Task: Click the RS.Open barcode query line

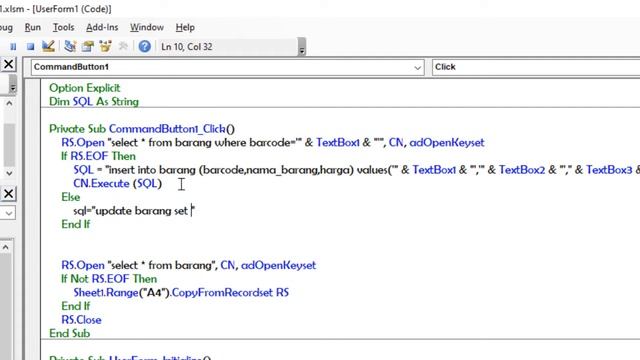Action: click(x=273, y=142)
